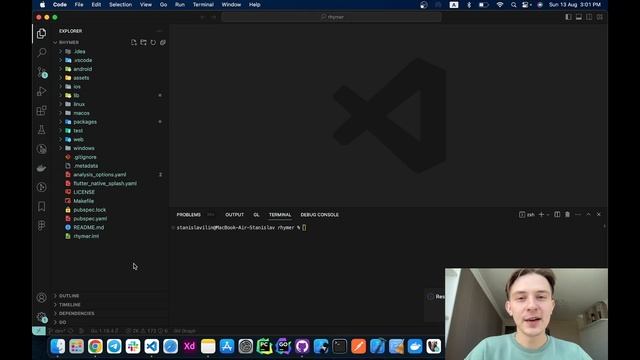Open new terminal profile dropdown arrow
The height and width of the screenshot is (360, 640).
coord(548,214)
